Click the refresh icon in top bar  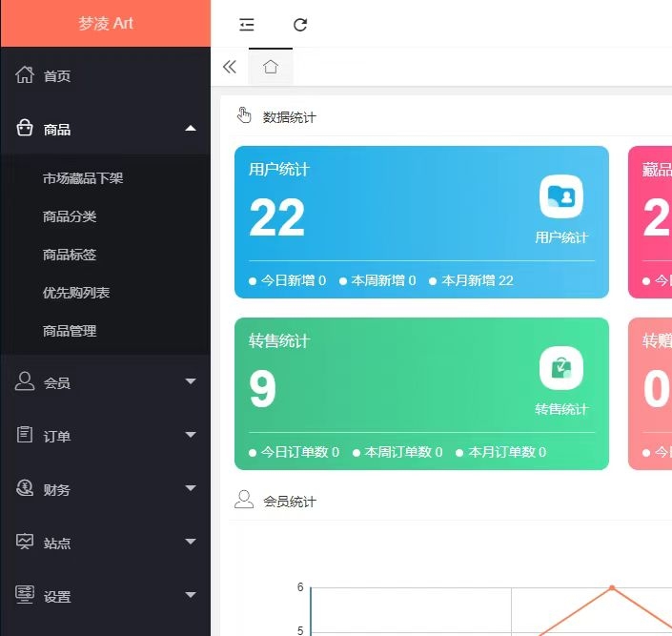pyautogui.click(x=300, y=25)
